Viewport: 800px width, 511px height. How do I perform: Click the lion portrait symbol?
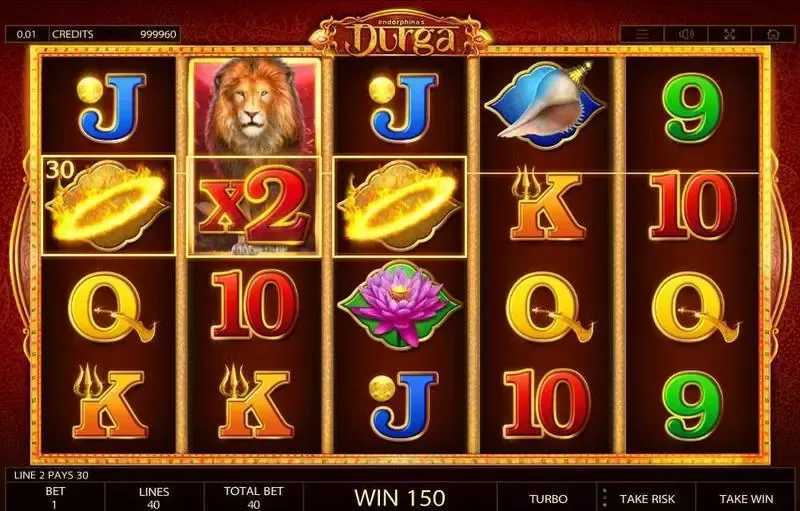point(254,106)
